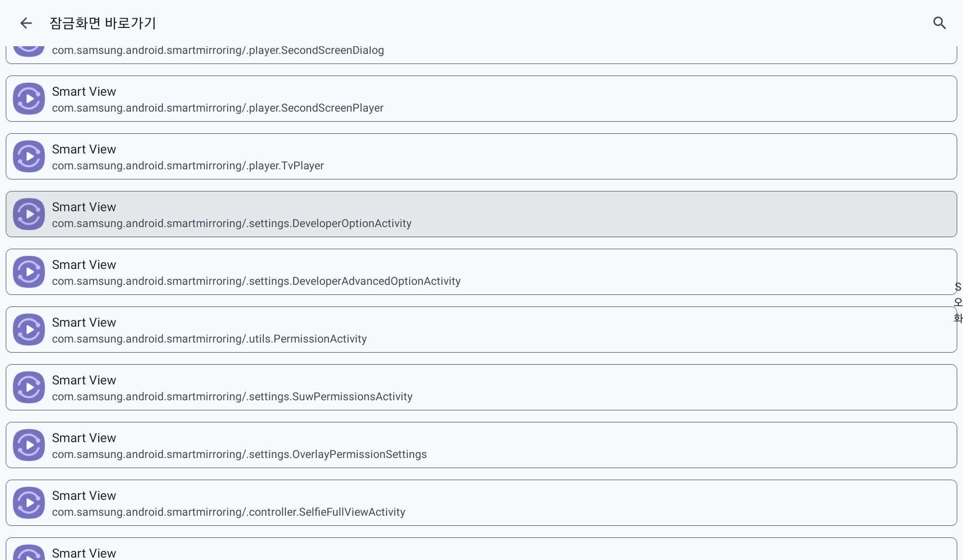963x560 pixels.
Task: Tap the Smart View icon for SuwPermissionsActivity
Action: 28,387
